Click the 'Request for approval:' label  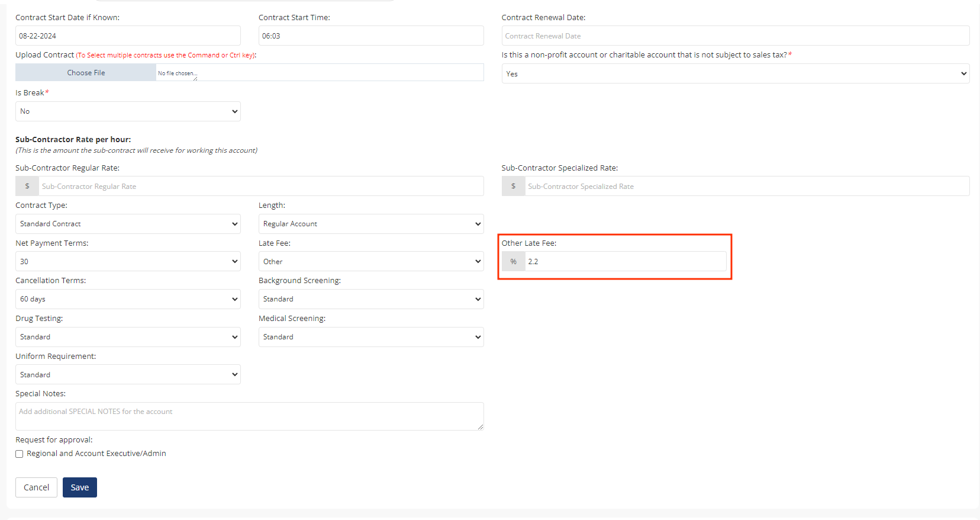click(54, 440)
